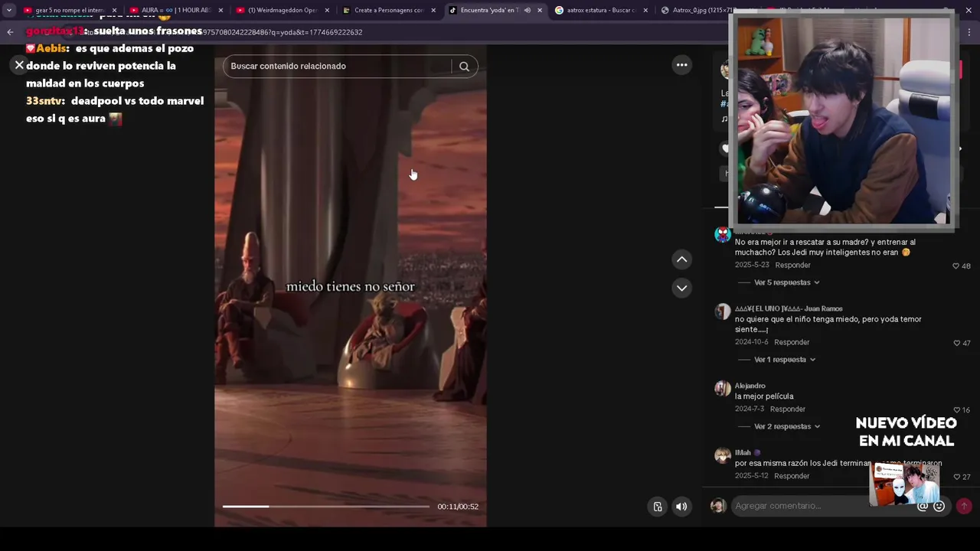Send comment with red arrow button
Viewport: 980px width, 551px height.
[x=964, y=506]
